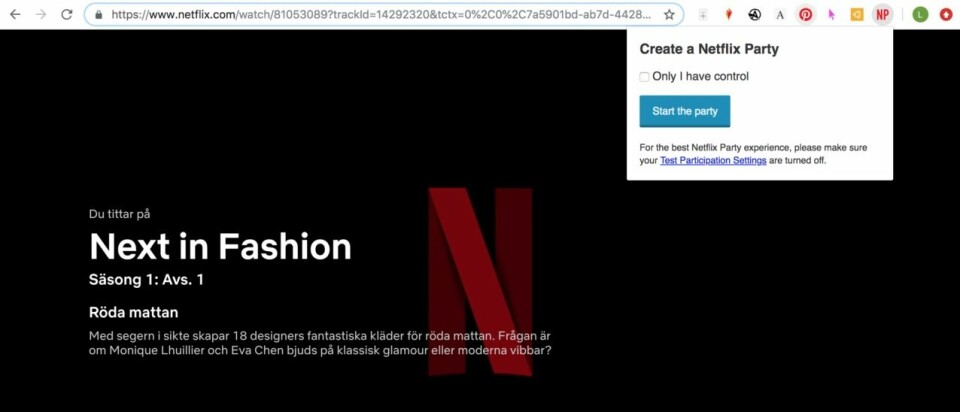The height and width of the screenshot is (412, 960).
Task: Click the gray plus extension icon
Action: [x=703, y=15]
